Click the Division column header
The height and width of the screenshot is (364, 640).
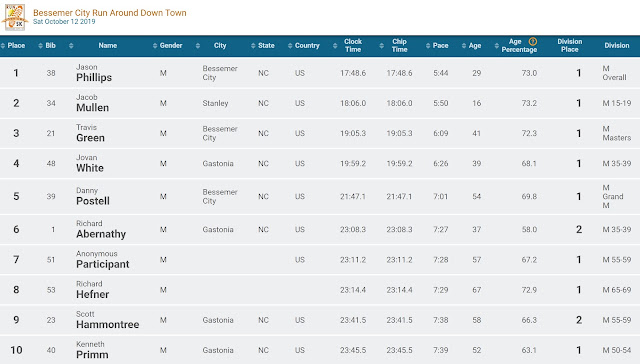pos(617,45)
